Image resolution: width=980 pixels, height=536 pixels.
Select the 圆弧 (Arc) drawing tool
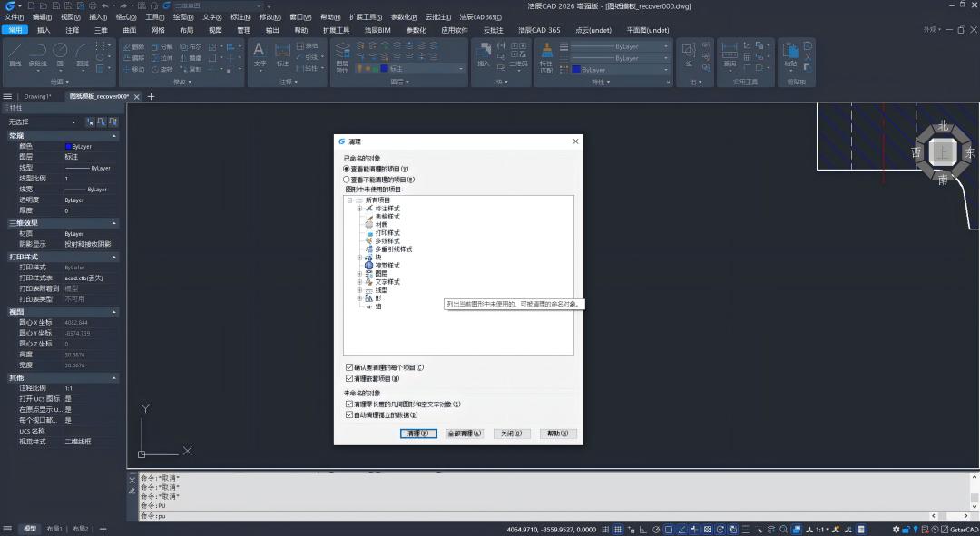tap(83, 55)
